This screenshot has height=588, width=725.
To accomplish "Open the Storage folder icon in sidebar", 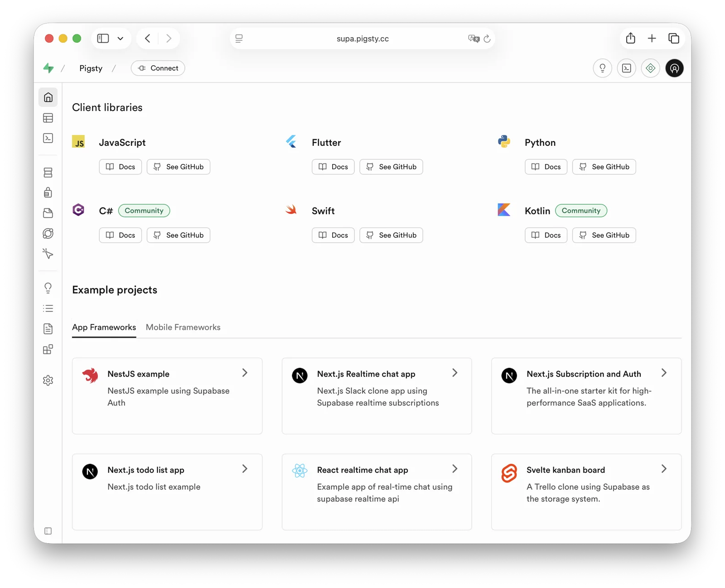I will (x=48, y=213).
